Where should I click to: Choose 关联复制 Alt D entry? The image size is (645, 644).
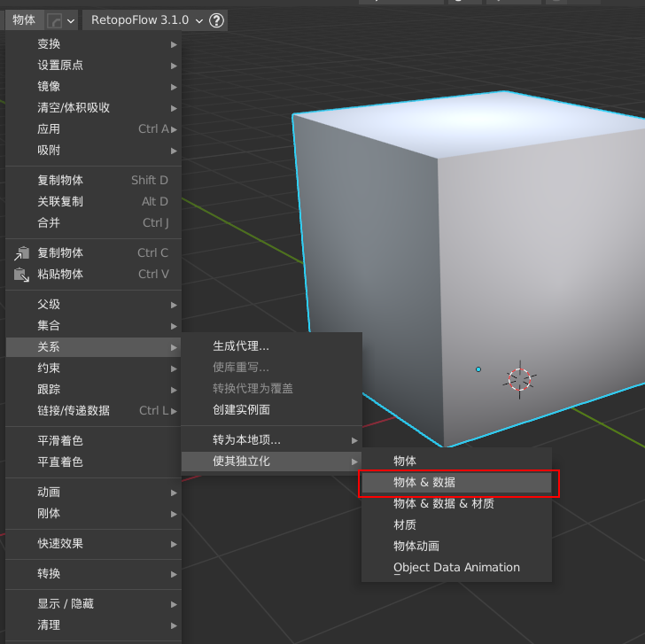point(94,201)
